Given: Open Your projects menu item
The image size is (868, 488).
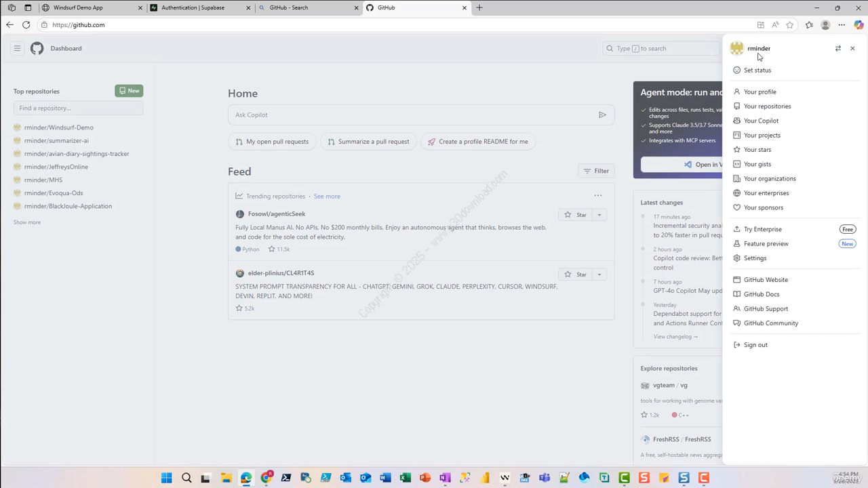Looking at the screenshot, I should pos(794,135).
